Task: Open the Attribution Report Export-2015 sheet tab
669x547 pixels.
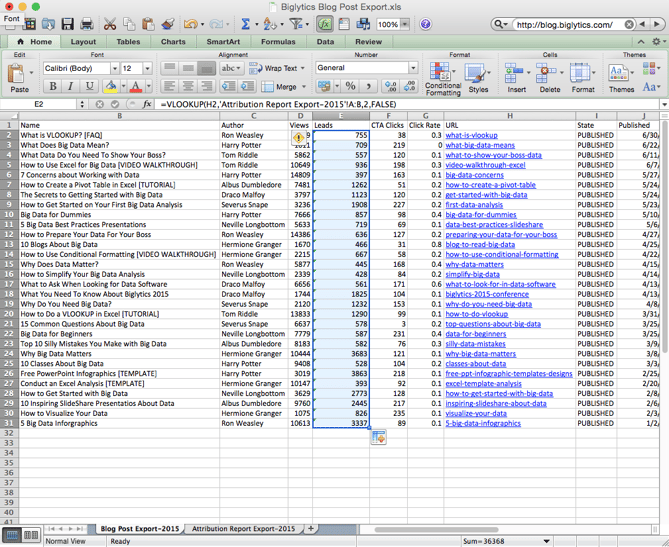Action: click(243, 527)
